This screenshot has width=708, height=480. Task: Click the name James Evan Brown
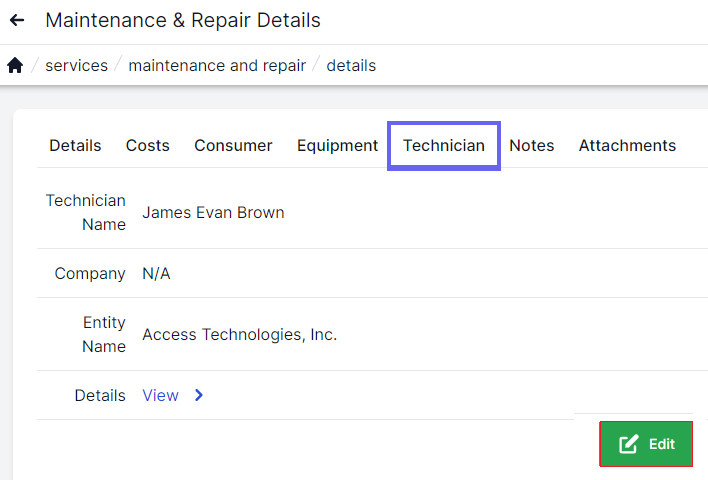[x=213, y=212]
